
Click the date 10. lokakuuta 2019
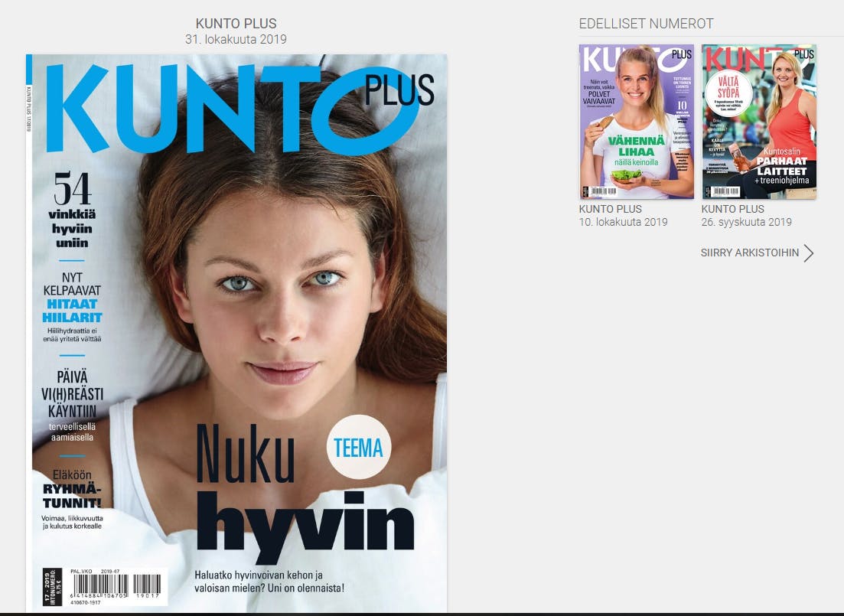point(623,222)
